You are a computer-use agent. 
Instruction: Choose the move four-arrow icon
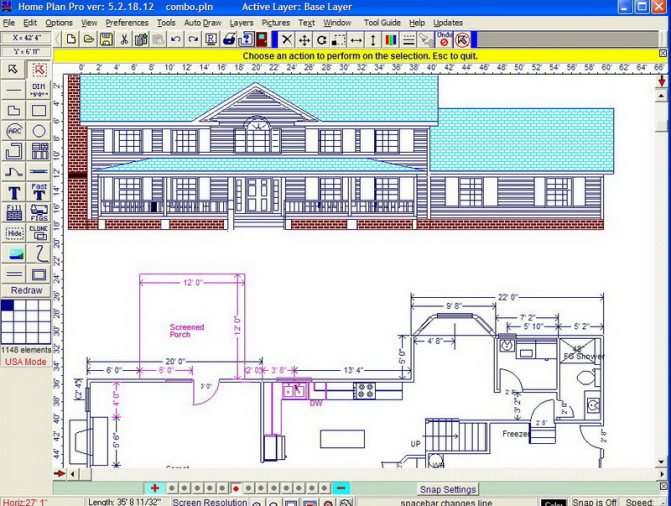point(304,40)
